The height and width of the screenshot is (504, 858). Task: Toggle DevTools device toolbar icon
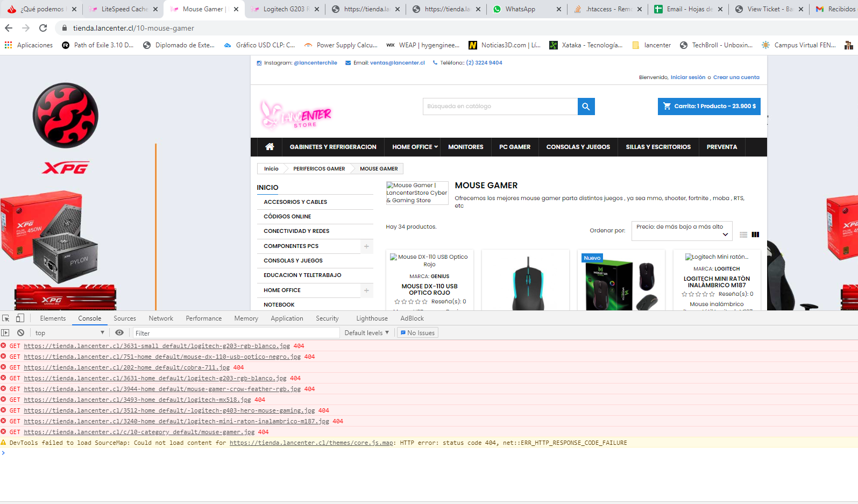coord(20,318)
